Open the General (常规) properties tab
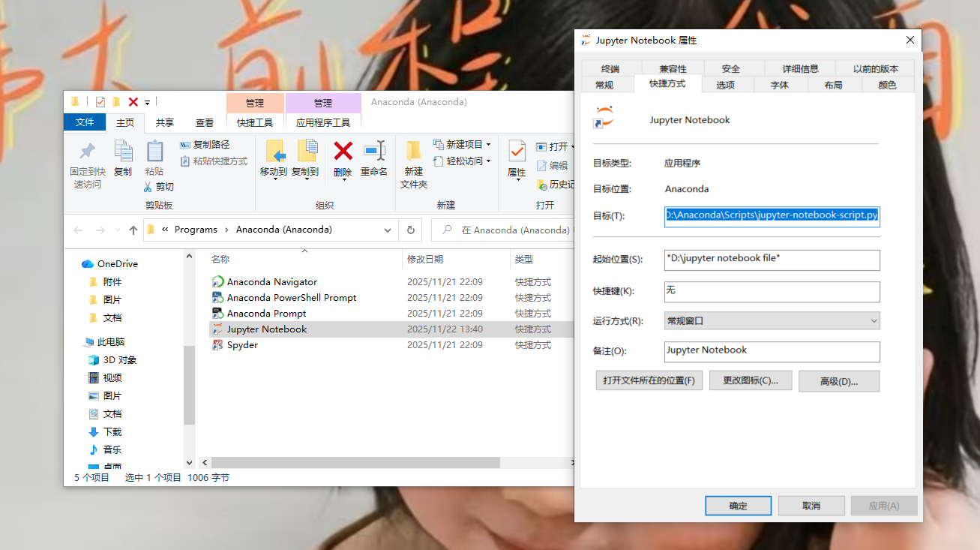Image resolution: width=980 pixels, height=550 pixels. pyautogui.click(x=604, y=85)
